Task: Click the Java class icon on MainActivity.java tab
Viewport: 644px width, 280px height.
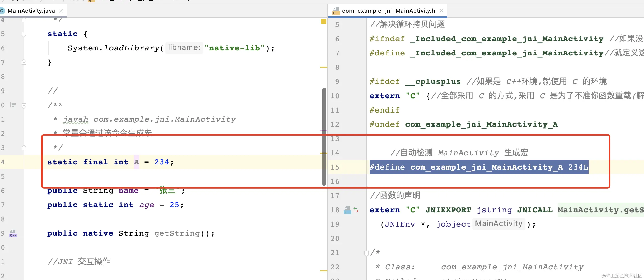Action: 2,11
